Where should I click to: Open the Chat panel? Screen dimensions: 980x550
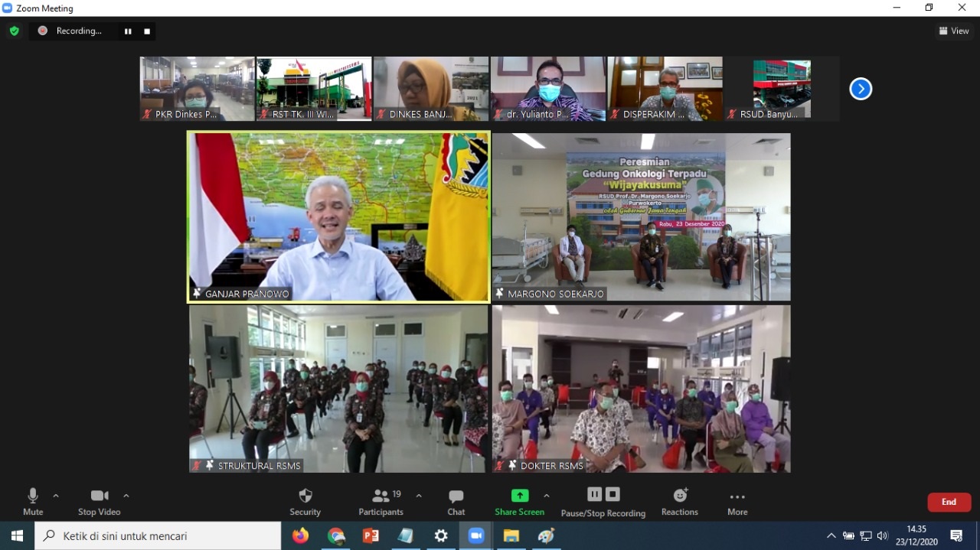[456, 501]
